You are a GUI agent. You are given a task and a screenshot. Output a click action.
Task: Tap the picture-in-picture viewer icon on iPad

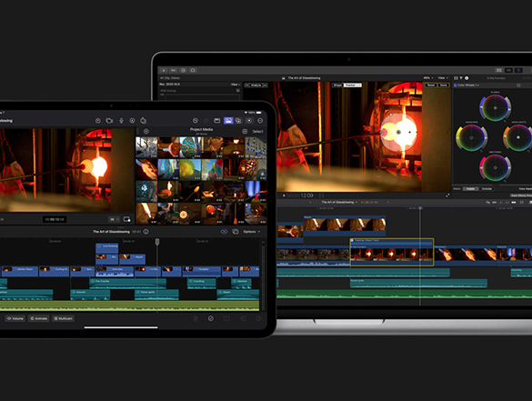coord(127,219)
